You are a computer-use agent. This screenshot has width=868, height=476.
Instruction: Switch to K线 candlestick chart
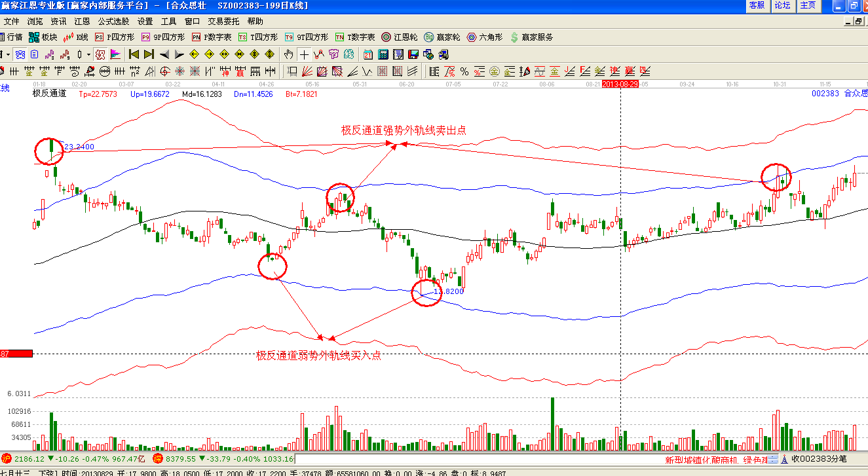click(x=76, y=37)
